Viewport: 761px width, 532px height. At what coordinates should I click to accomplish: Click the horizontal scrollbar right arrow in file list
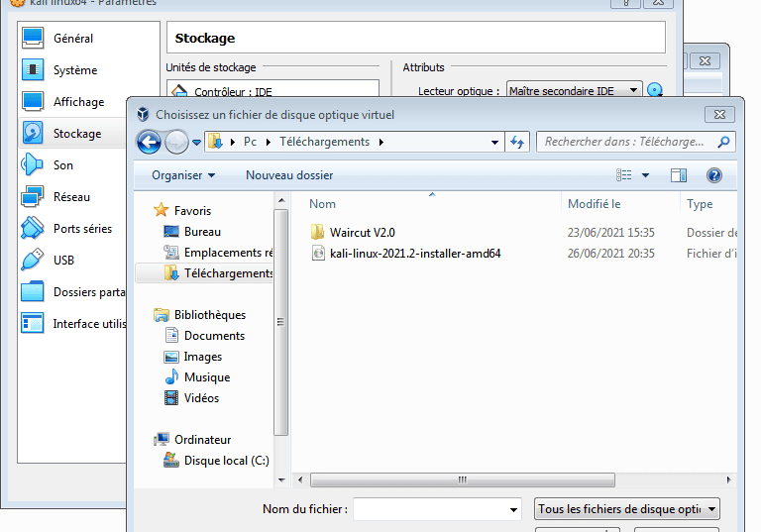pyautogui.click(x=728, y=479)
